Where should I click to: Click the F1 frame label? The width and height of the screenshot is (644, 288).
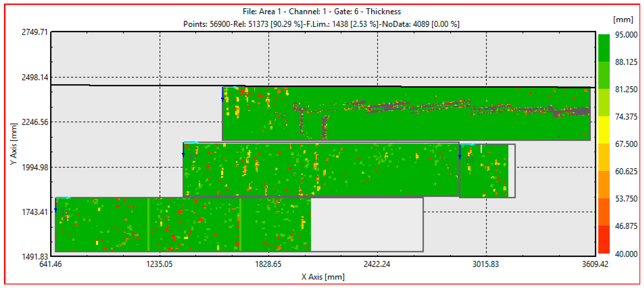[x=66, y=212]
